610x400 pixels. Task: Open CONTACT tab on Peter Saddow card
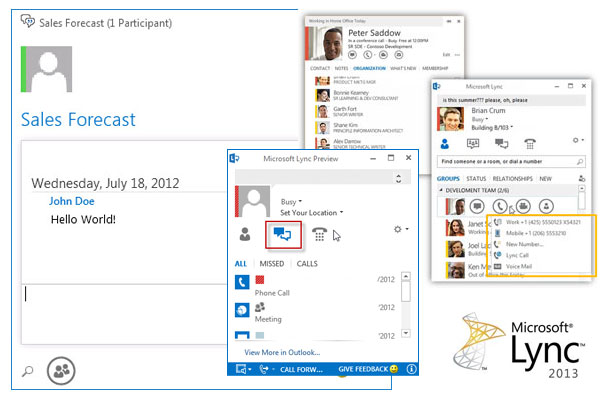click(x=320, y=68)
